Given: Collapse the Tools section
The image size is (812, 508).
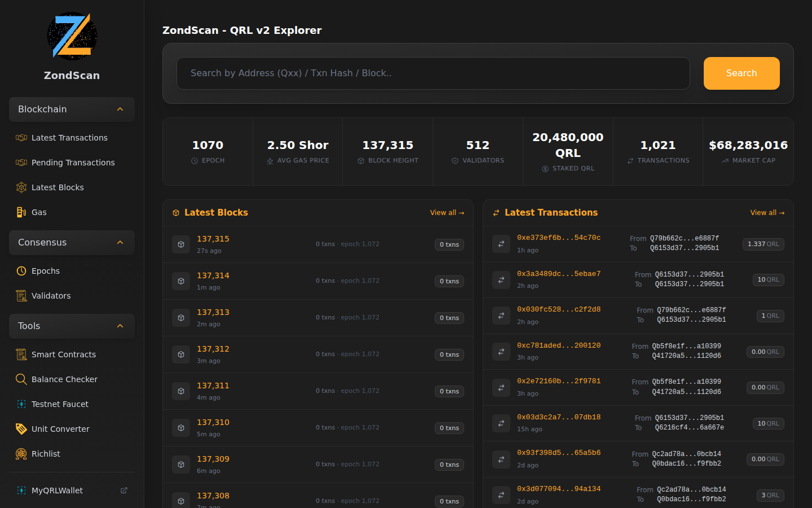Looking at the screenshot, I should [x=72, y=326].
